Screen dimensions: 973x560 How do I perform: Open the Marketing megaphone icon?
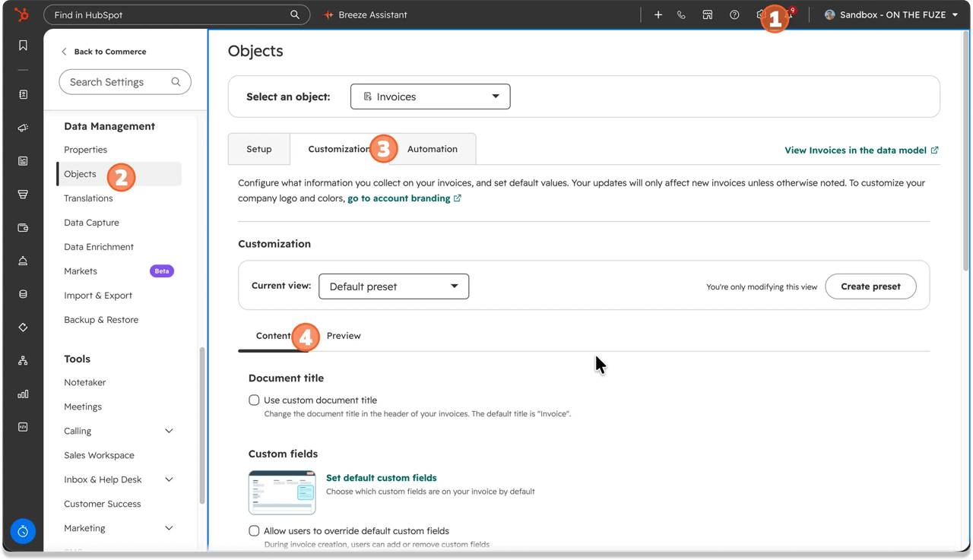click(x=23, y=128)
